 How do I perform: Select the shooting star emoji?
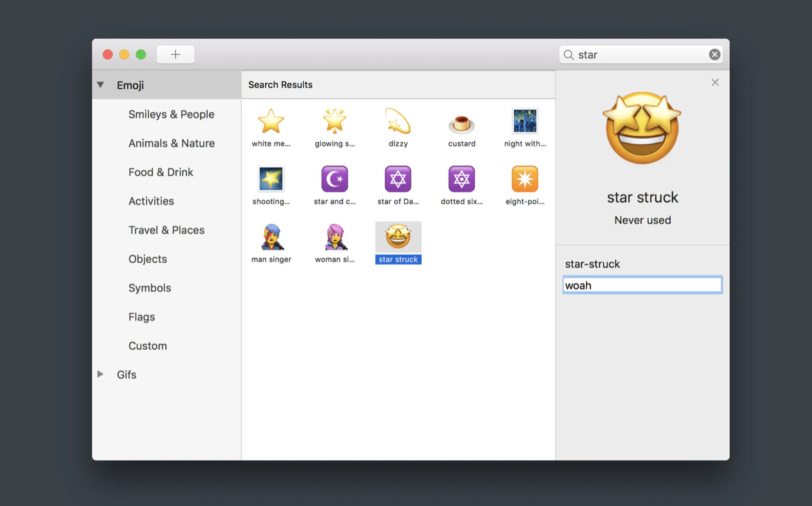coord(271,179)
